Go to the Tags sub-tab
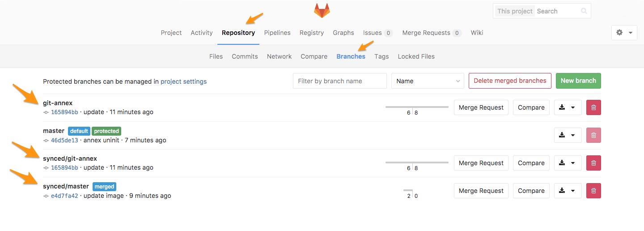 click(x=381, y=56)
